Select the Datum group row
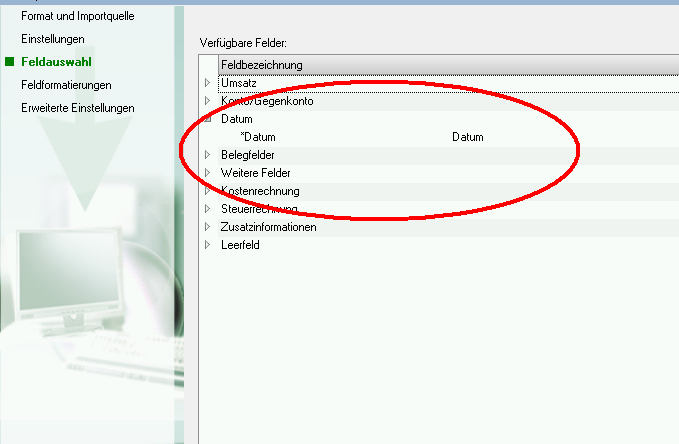 click(449, 119)
